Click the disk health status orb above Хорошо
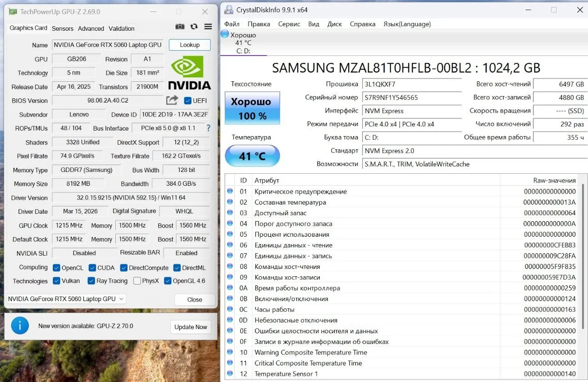This screenshot has width=588, height=382. click(x=225, y=34)
